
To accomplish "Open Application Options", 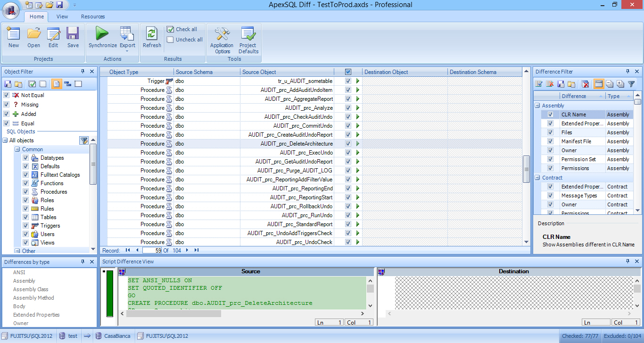I will tap(222, 41).
